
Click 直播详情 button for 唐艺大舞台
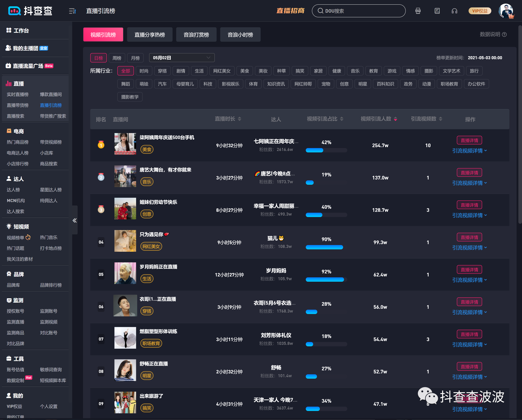[469, 173]
